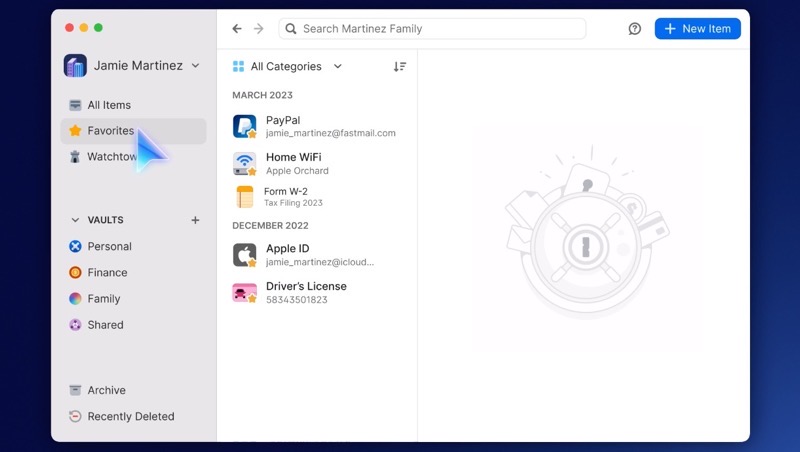Click the All Categories grid icon

click(238, 66)
